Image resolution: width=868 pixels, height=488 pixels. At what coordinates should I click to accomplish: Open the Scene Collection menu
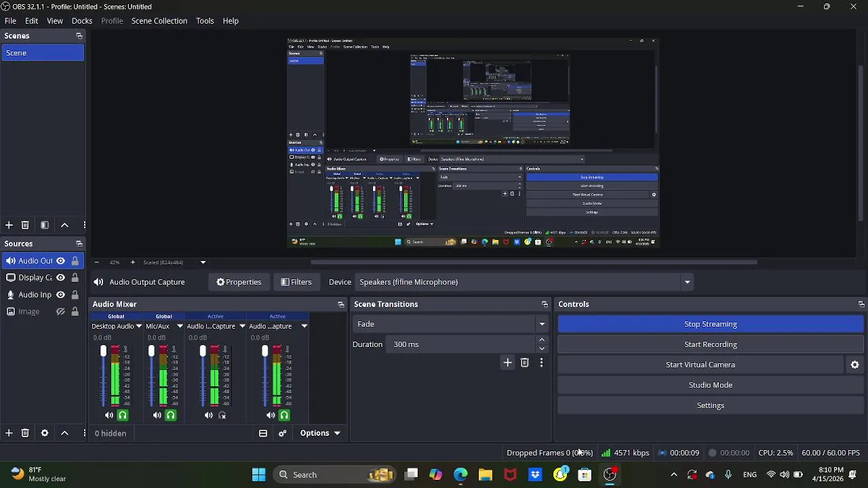pyautogui.click(x=159, y=21)
